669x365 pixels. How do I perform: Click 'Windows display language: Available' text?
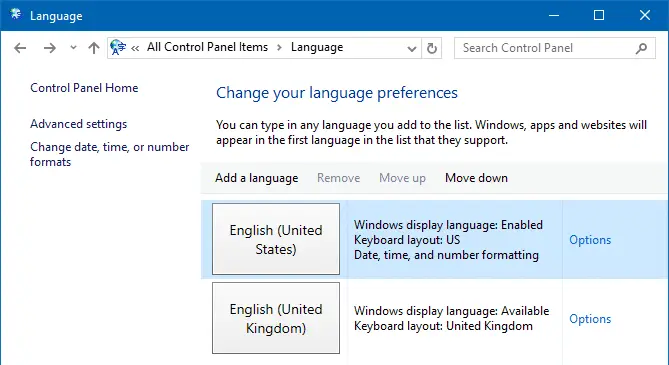pos(451,311)
